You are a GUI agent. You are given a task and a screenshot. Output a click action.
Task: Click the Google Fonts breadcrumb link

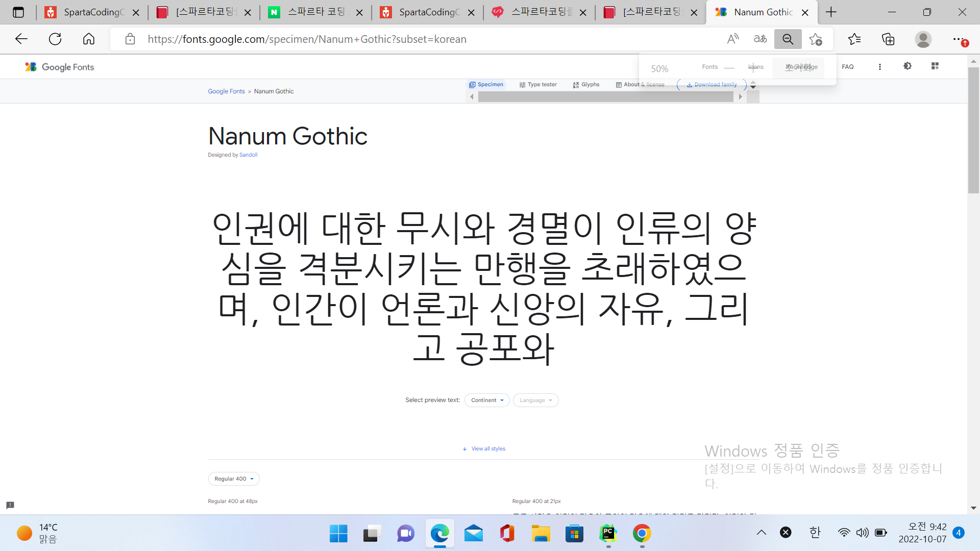(x=226, y=91)
